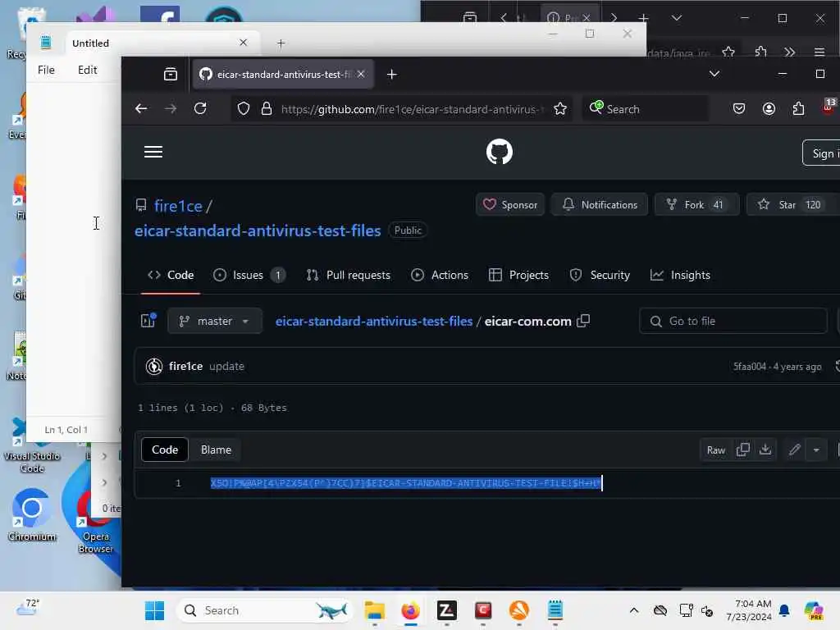Switch to the Code repository tab
This screenshot has width=840, height=630.
pos(171,275)
